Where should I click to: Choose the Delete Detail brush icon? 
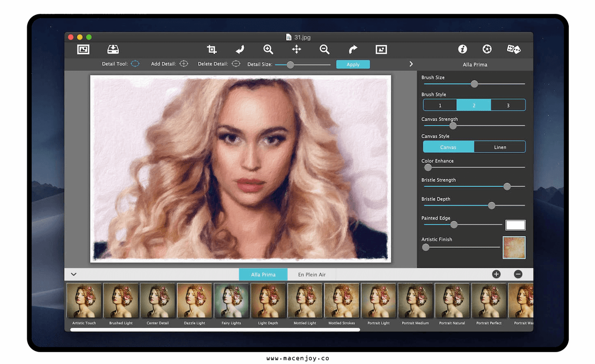236,64
